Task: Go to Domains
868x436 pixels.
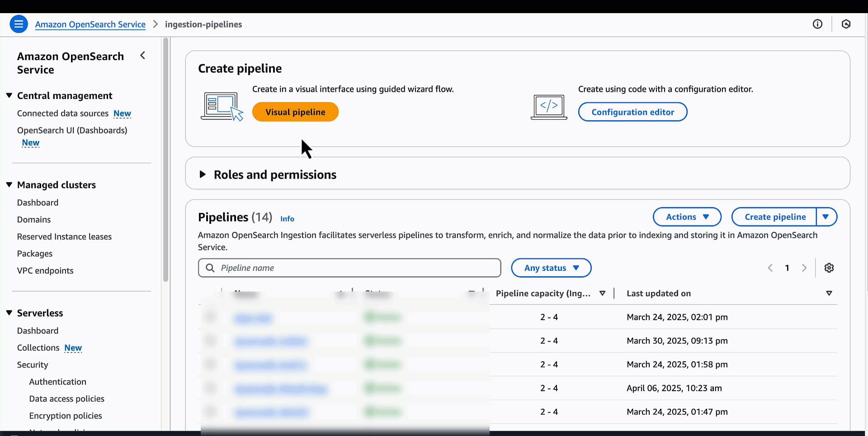Action: click(x=34, y=219)
